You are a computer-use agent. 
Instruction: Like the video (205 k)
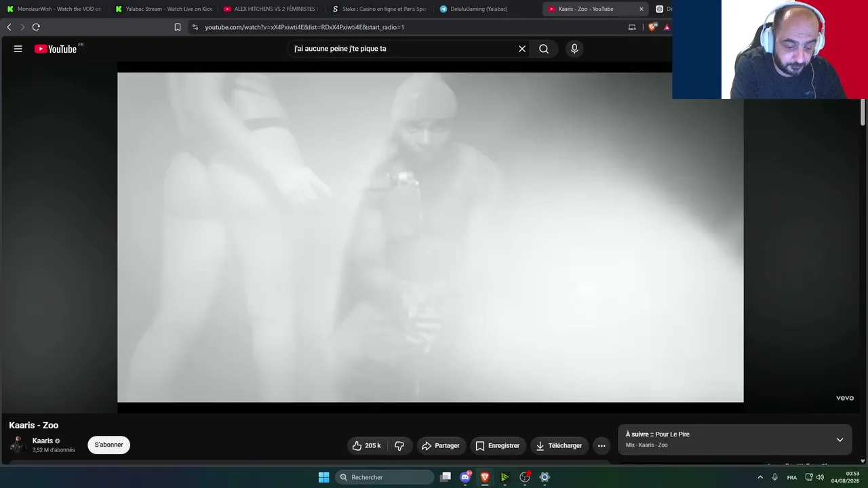point(366,445)
